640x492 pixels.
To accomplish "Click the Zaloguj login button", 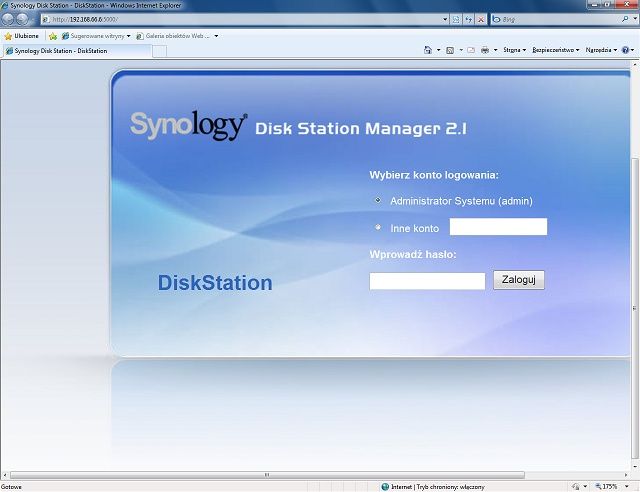I will (519, 280).
